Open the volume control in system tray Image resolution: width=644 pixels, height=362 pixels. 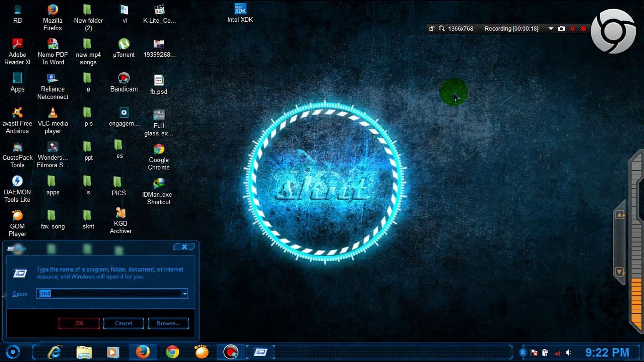tap(569, 353)
